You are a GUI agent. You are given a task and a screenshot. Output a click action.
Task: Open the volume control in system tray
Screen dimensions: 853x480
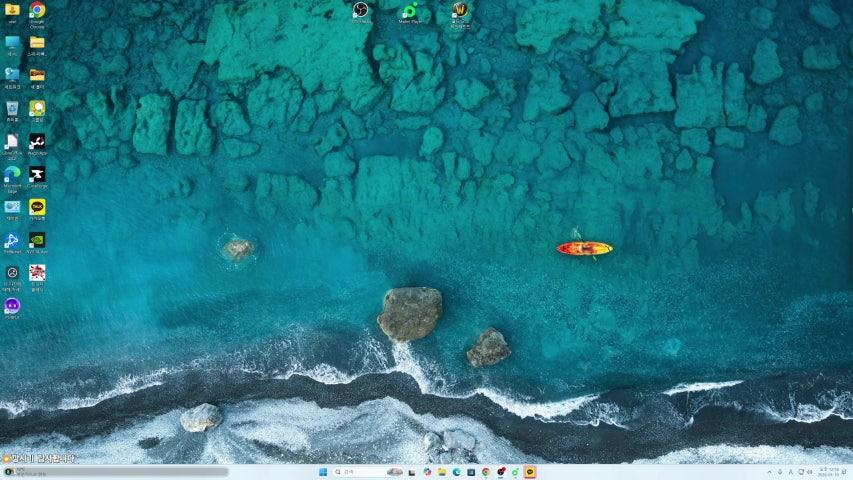[809, 472]
